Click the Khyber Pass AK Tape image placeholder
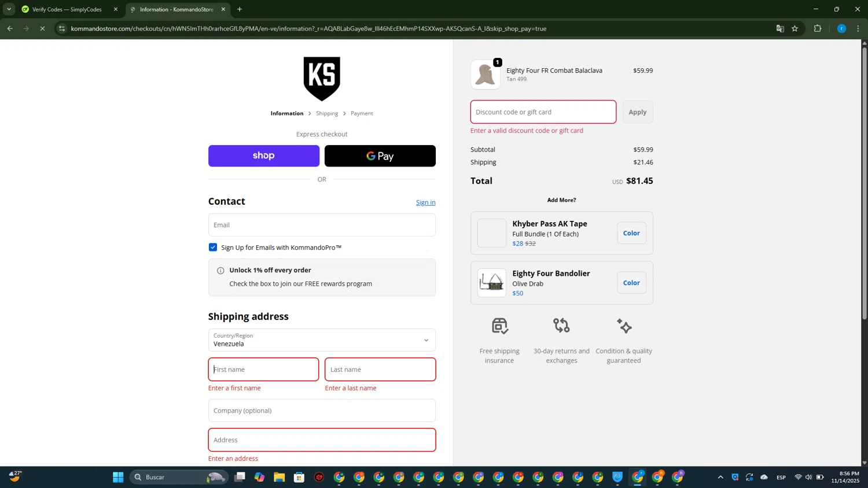868x488 pixels. pyautogui.click(x=492, y=233)
